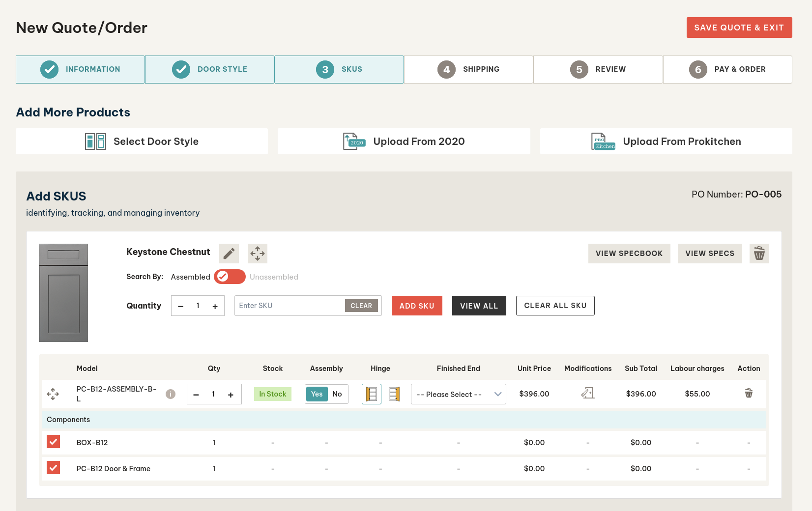
Task: Click the Enter SKU input field
Action: [290, 306]
